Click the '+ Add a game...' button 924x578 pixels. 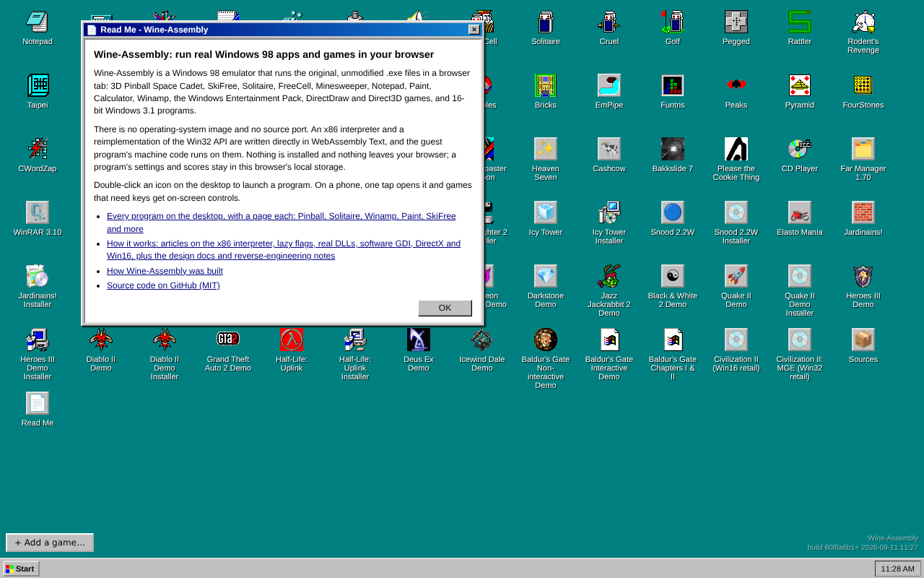pyautogui.click(x=50, y=543)
